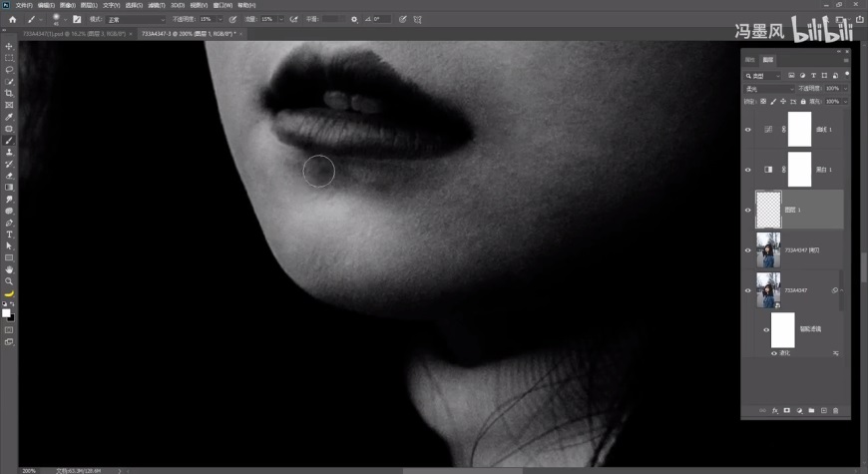Create a new layer
Viewport: 868px width, 474px height.
coord(824,410)
